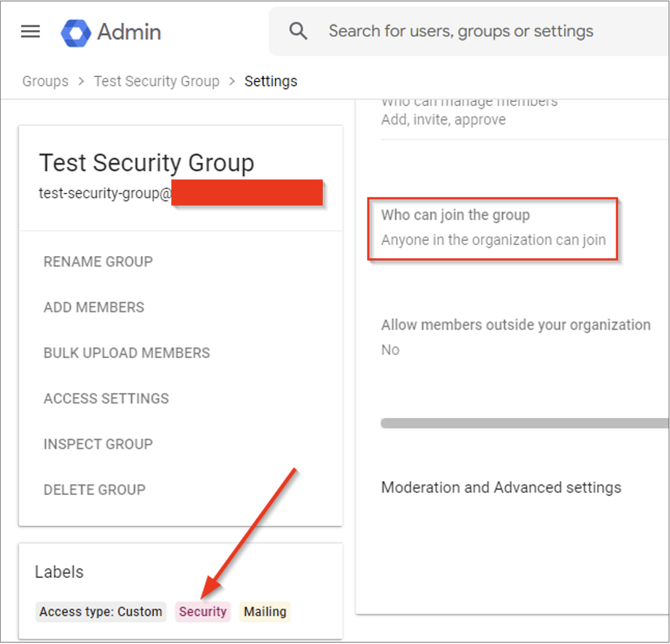Viewport: 670px width, 644px height.
Task: Open the hamburger navigation menu
Action: click(30, 32)
